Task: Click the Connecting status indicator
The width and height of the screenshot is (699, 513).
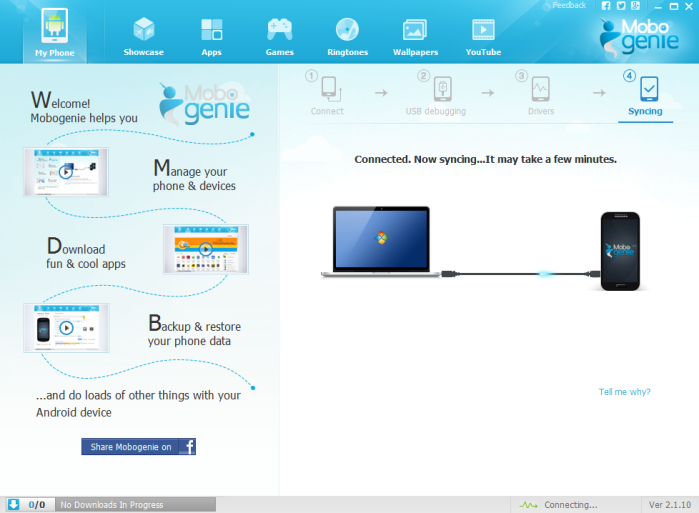Action: (559, 505)
